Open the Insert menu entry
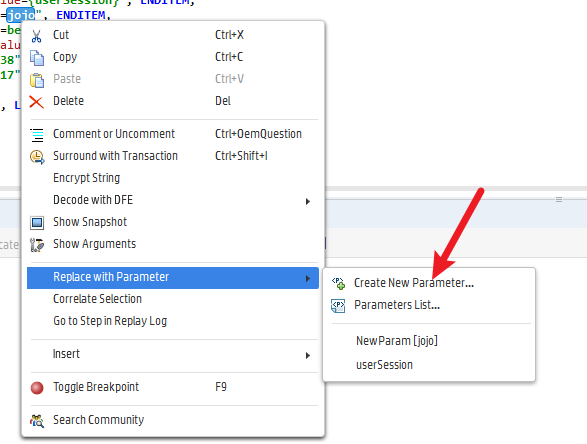 [173, 354]
